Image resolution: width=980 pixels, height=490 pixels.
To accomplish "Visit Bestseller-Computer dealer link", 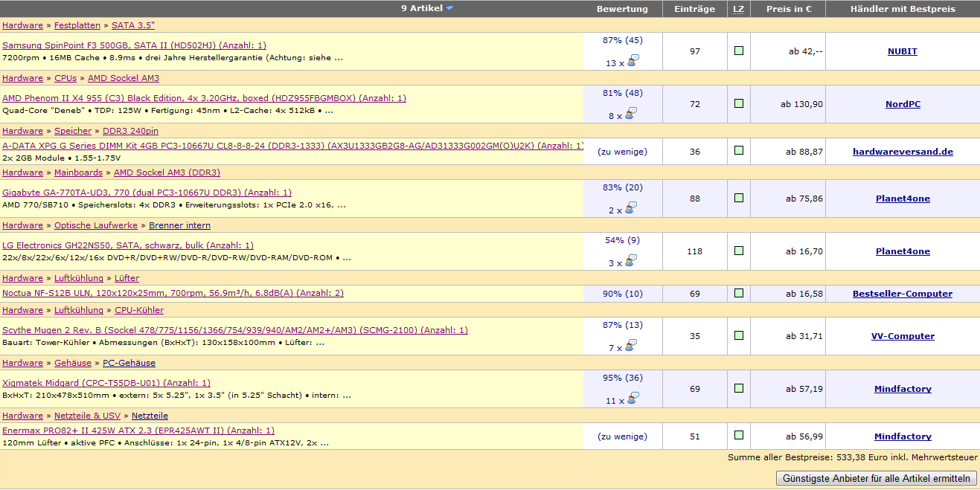I will tap(903, 294).
